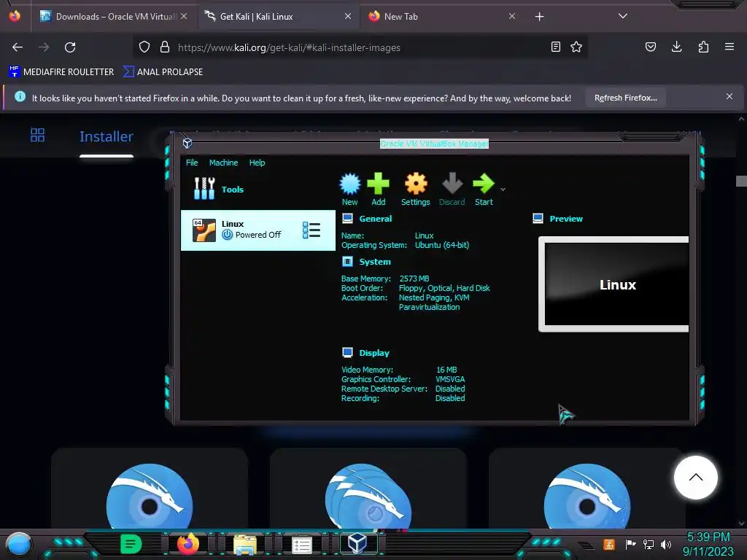The image size is (747, 560).
Task: Click the Refresh Firefox button
Action: [625, 98]
